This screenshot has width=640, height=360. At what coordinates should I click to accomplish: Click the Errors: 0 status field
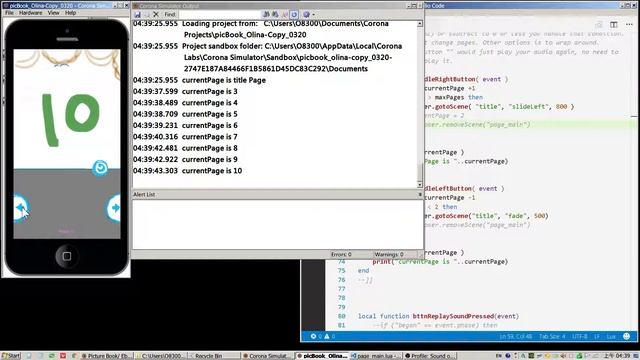coord(341,254)
